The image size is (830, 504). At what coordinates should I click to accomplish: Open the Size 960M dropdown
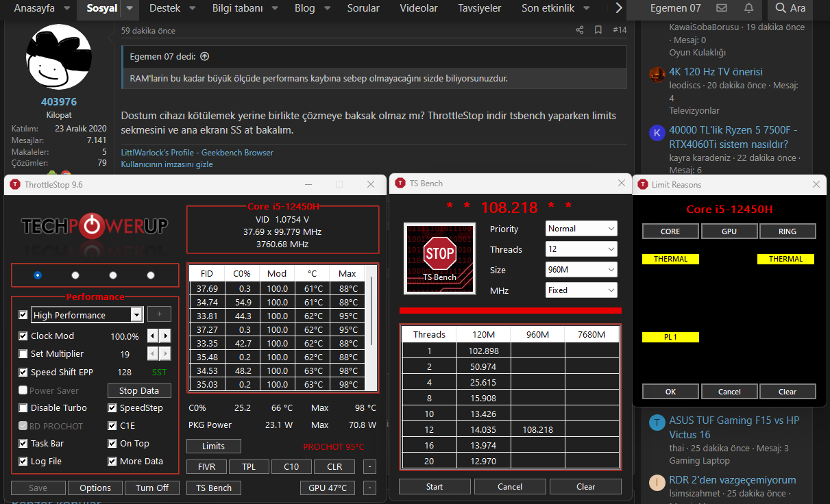(x=581, y=270)
